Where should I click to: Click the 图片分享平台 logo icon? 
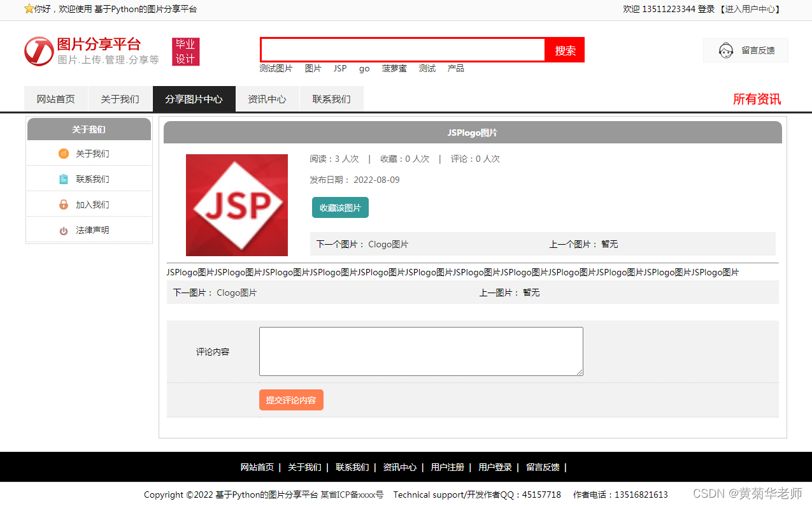(x=38, y=51)
